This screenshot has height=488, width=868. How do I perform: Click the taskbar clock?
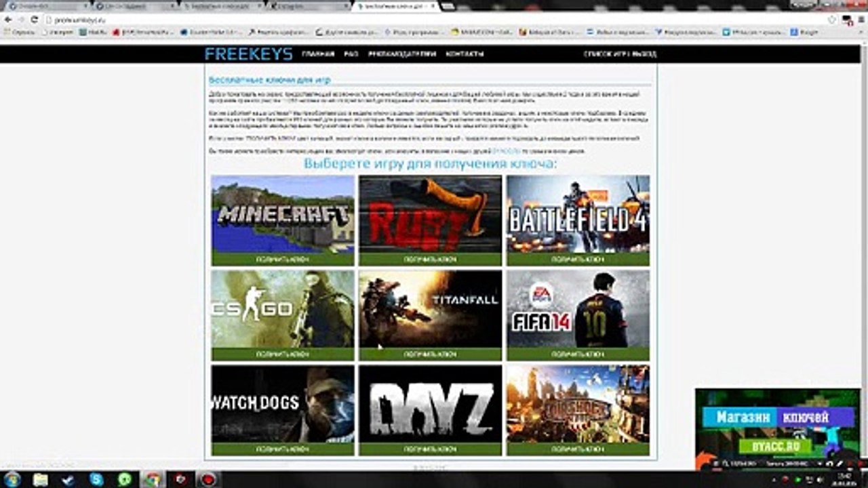click(x=846, y=479)
